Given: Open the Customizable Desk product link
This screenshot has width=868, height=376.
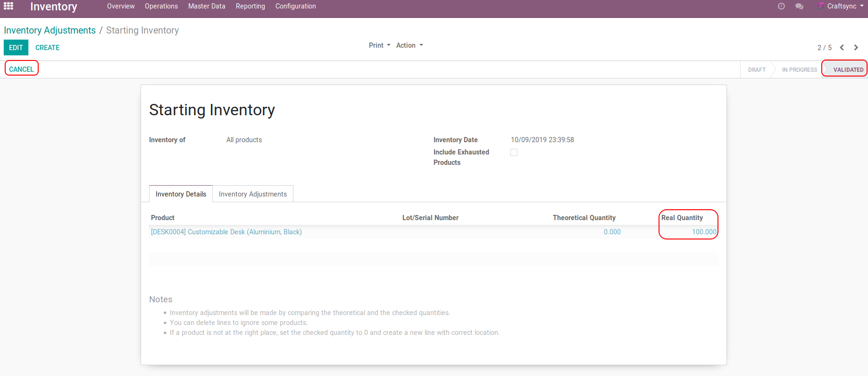Looking at the screenshot, I should tap(226, 232).
